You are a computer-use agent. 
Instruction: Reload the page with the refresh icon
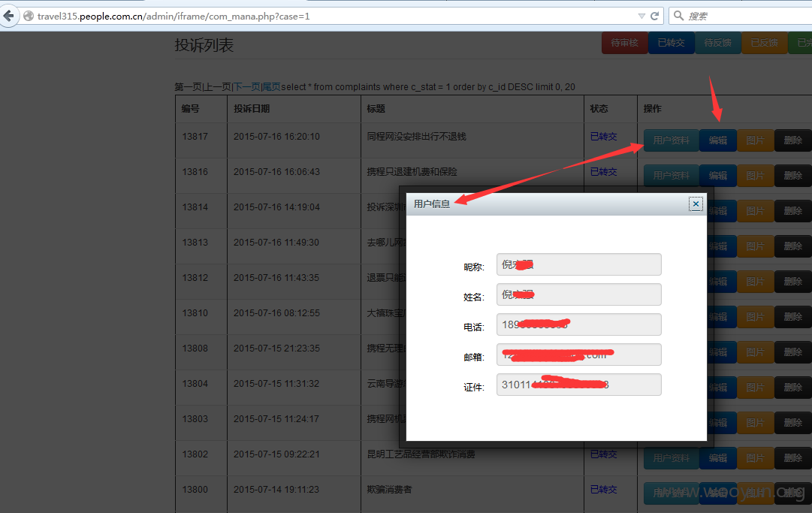click(x=654, y=16)
